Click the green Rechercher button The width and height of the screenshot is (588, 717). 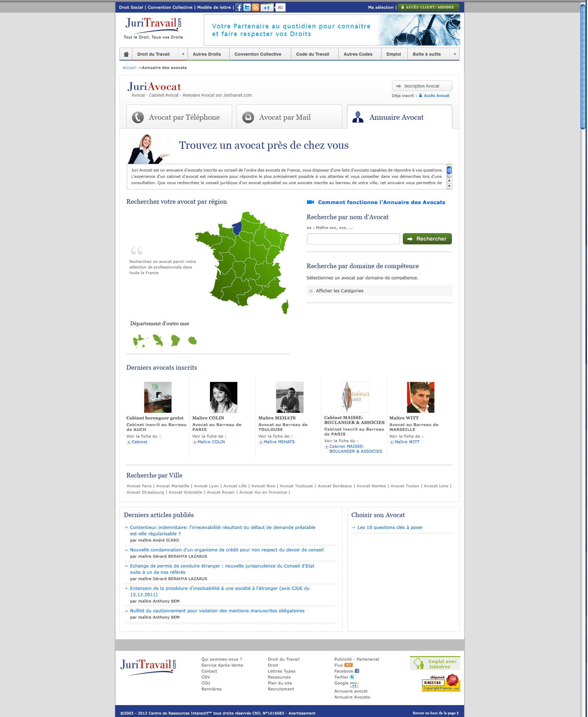point(427,239)
